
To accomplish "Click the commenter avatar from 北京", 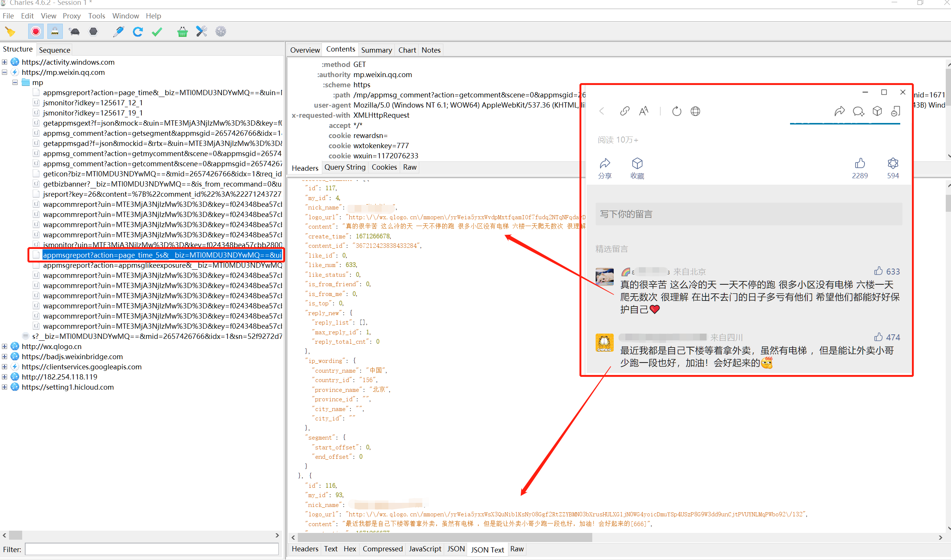I will click(605, 277).
